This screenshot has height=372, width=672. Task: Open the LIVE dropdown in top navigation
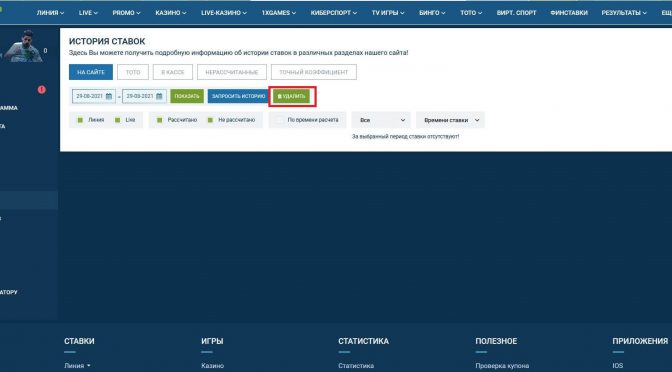point(88,13)
